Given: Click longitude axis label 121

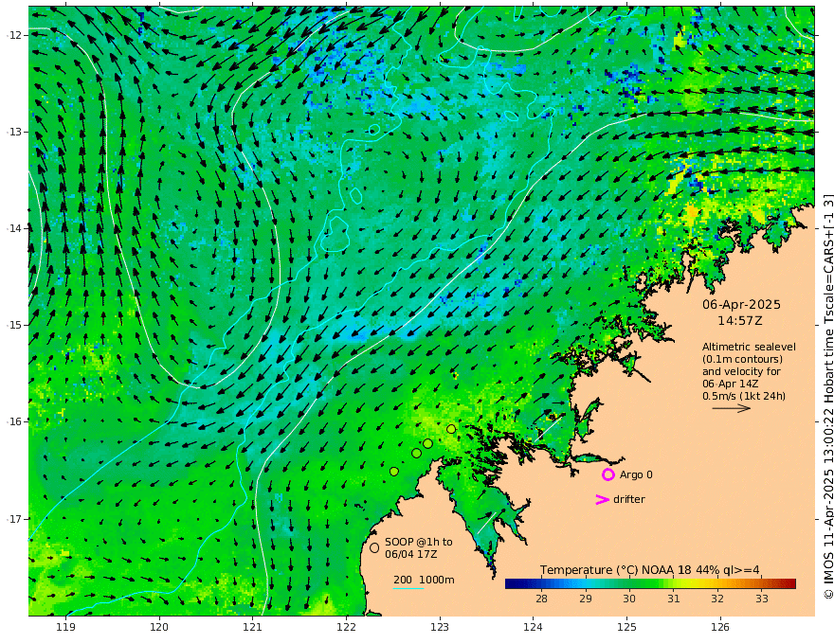Looking at the screenshot, I should pyautogui.click(x=253, y=627).
